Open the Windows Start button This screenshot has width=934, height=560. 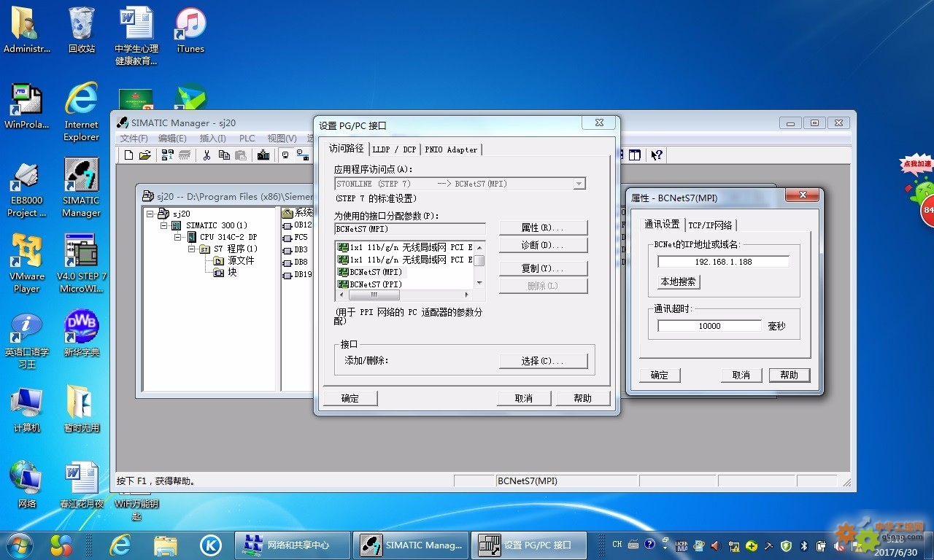click(x=19, y=545)
